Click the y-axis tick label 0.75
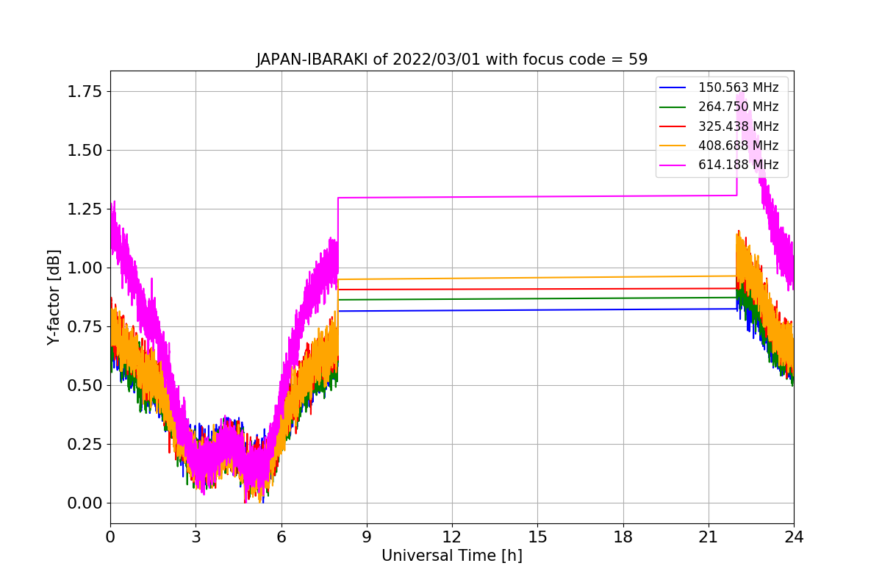 click(x=85, y=327)
